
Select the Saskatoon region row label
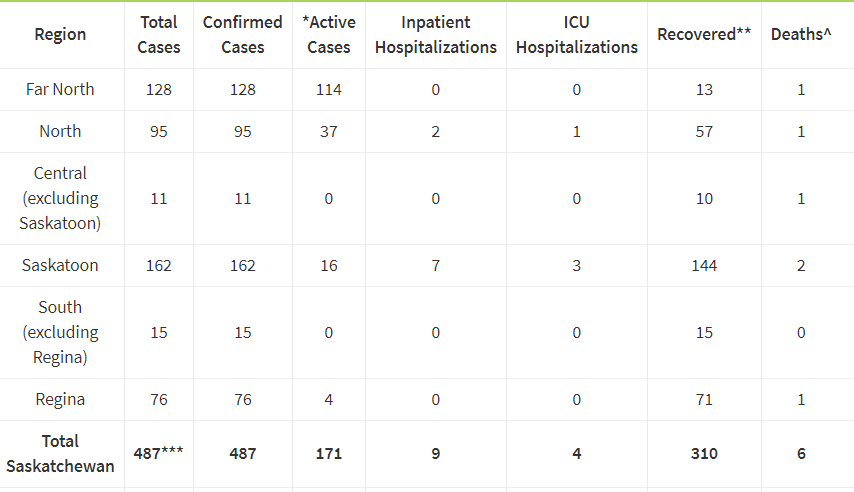[x=60, y=265]
